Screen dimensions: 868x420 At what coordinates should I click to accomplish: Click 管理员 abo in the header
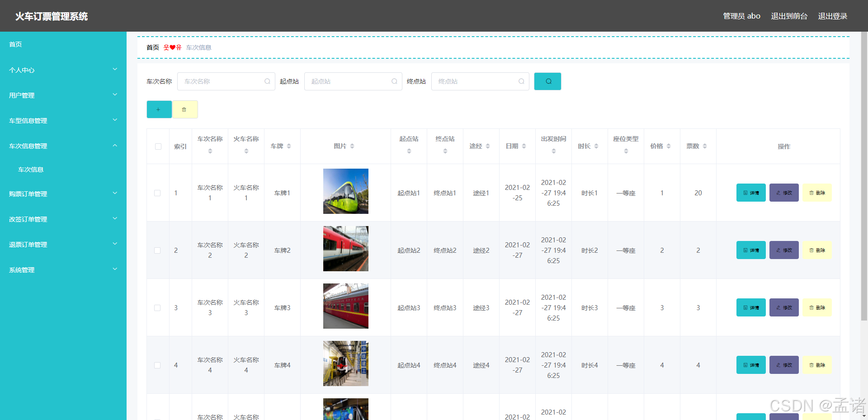(x=741, y=16)
